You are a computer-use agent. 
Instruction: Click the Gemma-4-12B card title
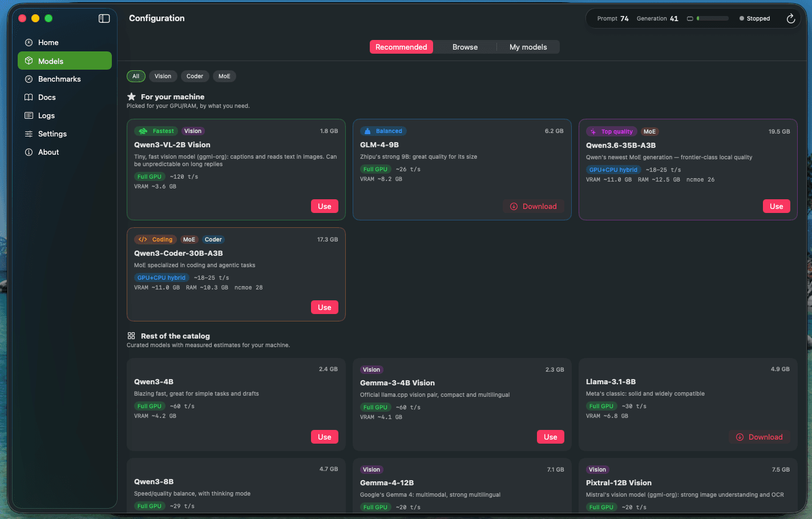(387, 482)
